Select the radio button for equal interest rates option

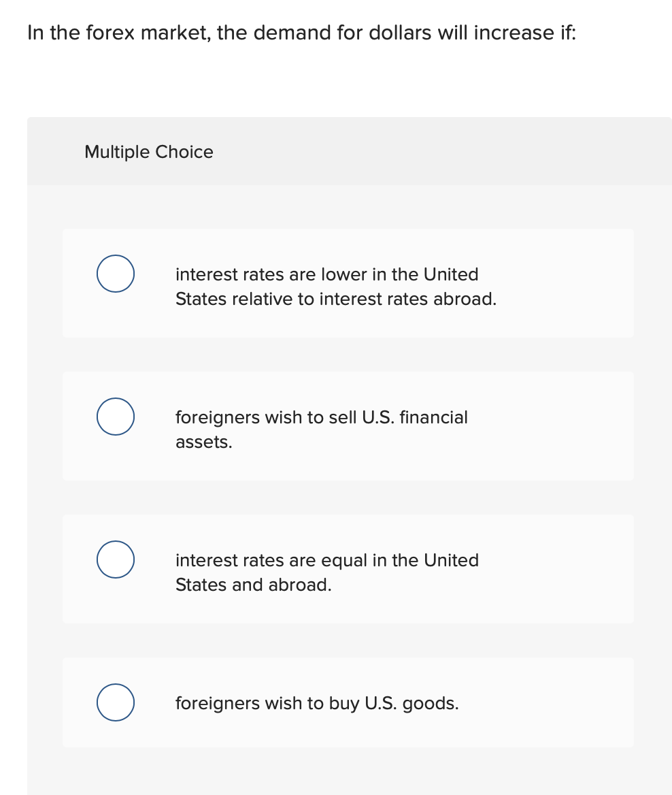point(115,559)
